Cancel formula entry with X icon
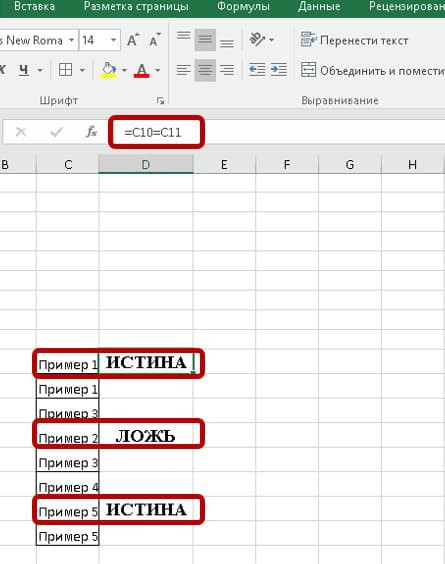This screenshot has height=564, width=445. click(x=21, y=132)
